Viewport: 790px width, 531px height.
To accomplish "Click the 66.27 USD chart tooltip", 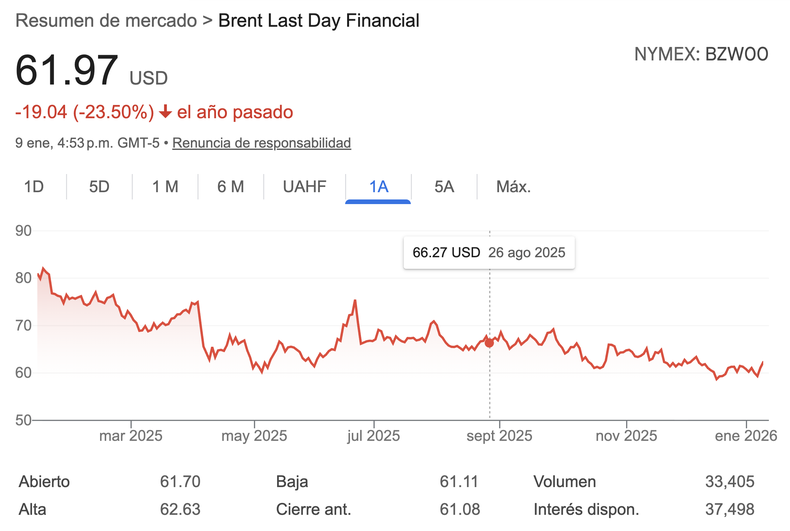I will click(489, 253).
